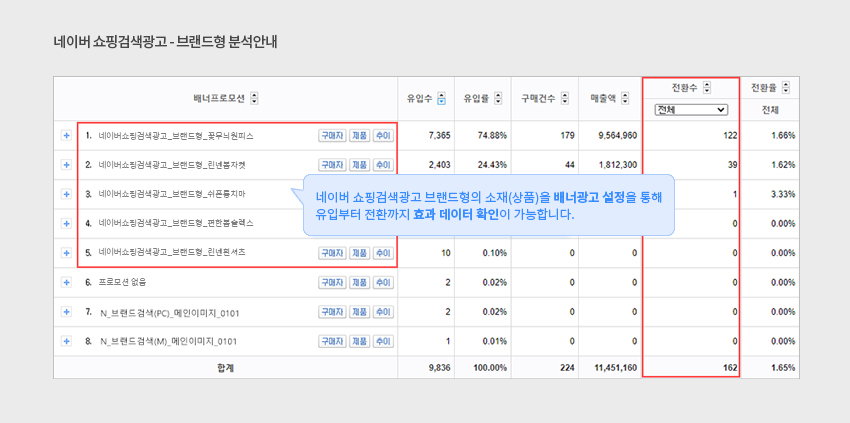850x423 pixels.
Task: Click 추이 button in row 1 꽃무늬원피스
Action: (x=383, y=136)
